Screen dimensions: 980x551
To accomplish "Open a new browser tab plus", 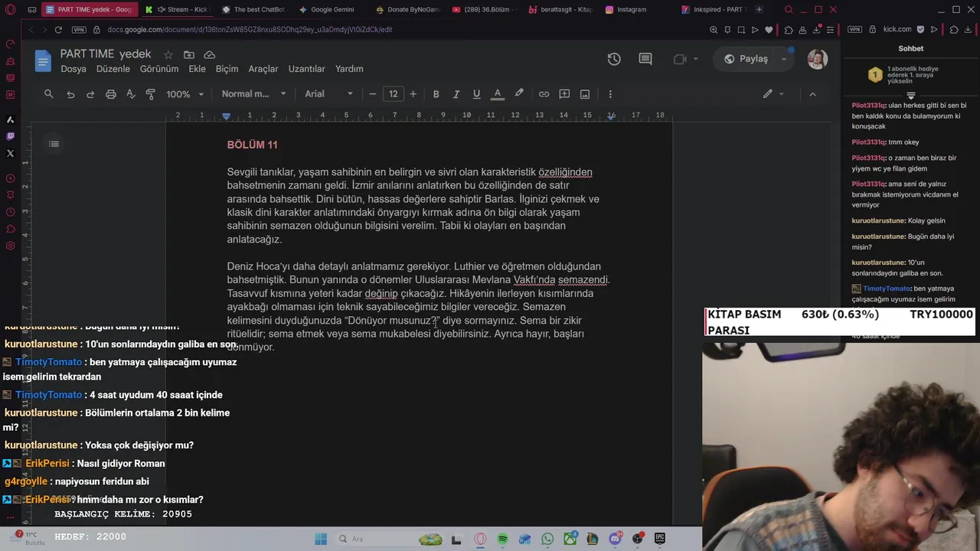I will coord(759,9).
